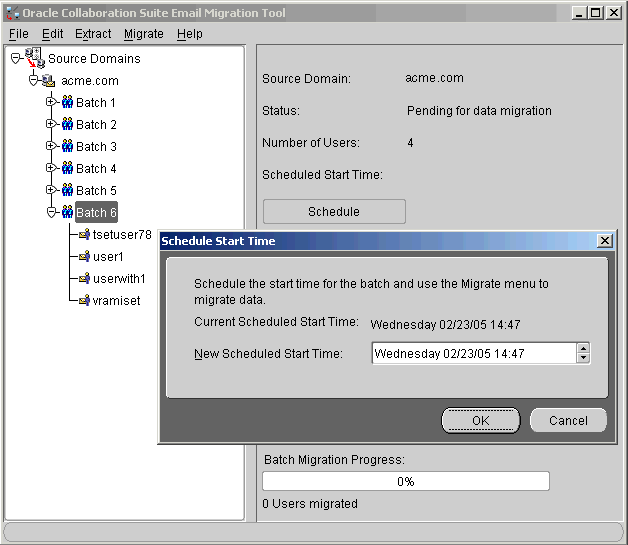Image resolution: width=628 pixels, height=545 pixels.
Task: Click the 'Pending for data migration' status text
Action: pyautogui.click(x=479, y=111)
